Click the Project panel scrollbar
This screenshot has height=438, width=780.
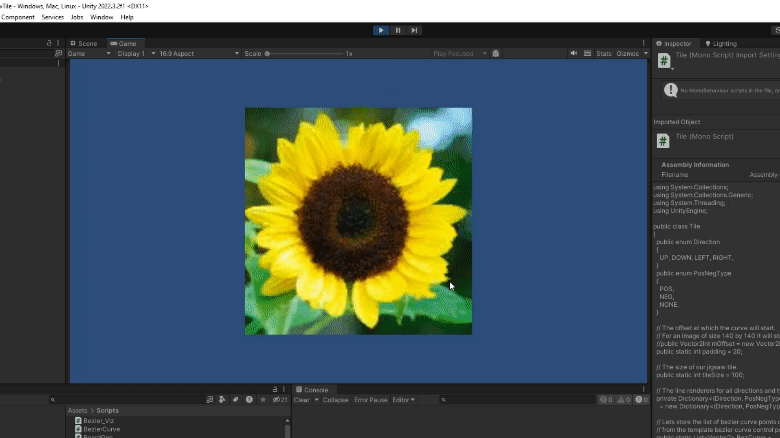pos(287,431)
